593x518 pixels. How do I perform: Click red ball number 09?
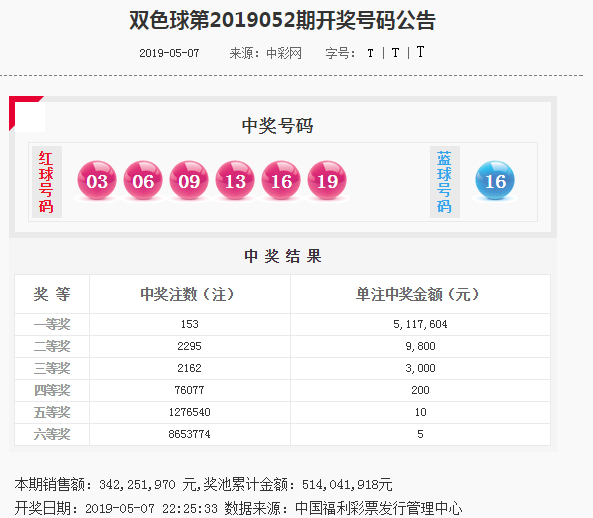coord(189,180)
